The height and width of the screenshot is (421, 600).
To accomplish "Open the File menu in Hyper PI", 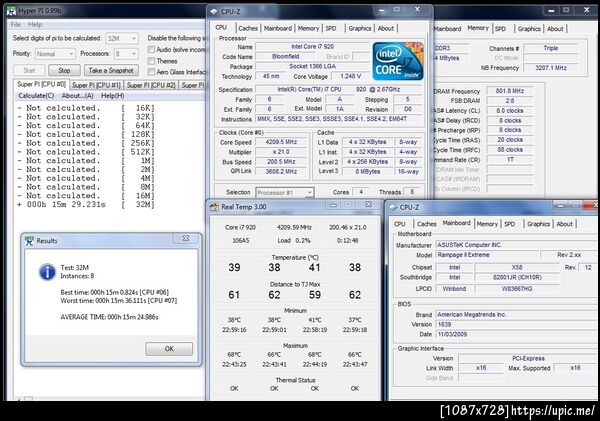I will [x=16, y=24].
